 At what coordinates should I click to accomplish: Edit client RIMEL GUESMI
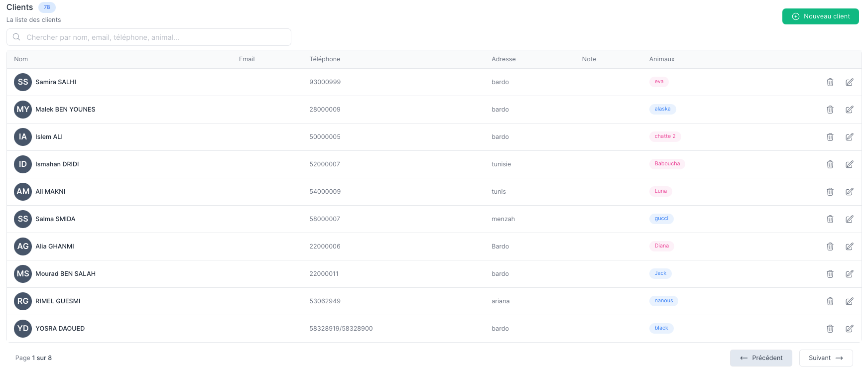point(850,301)
